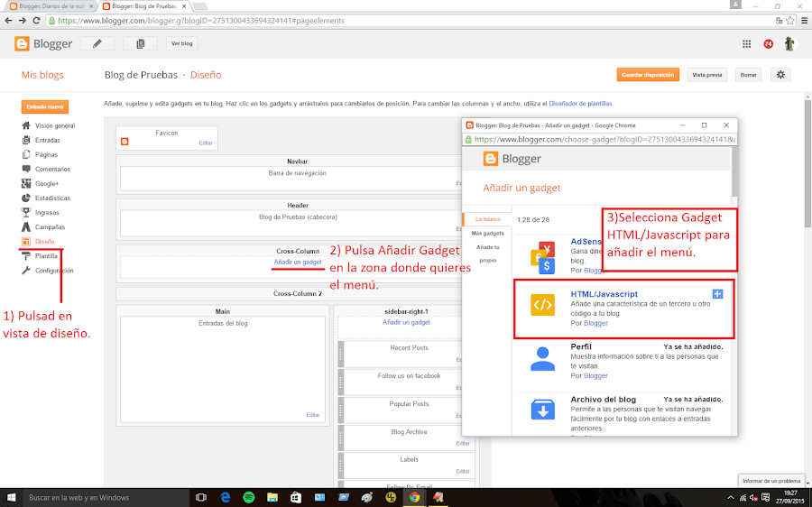Open the account profile avatar
The height and width of the screenshot is (507, 812).
[789, 43]
